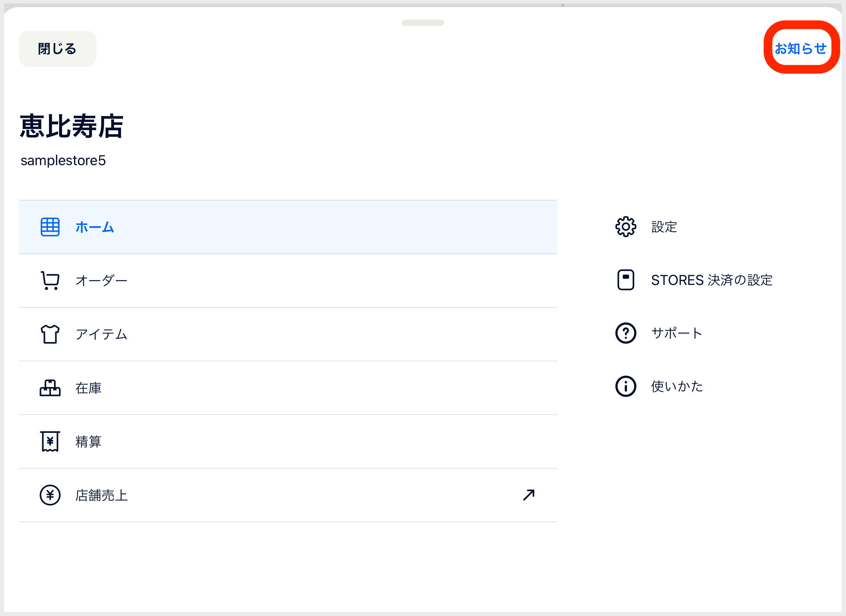Open the お知らせ notifications link

coord(801,49)
